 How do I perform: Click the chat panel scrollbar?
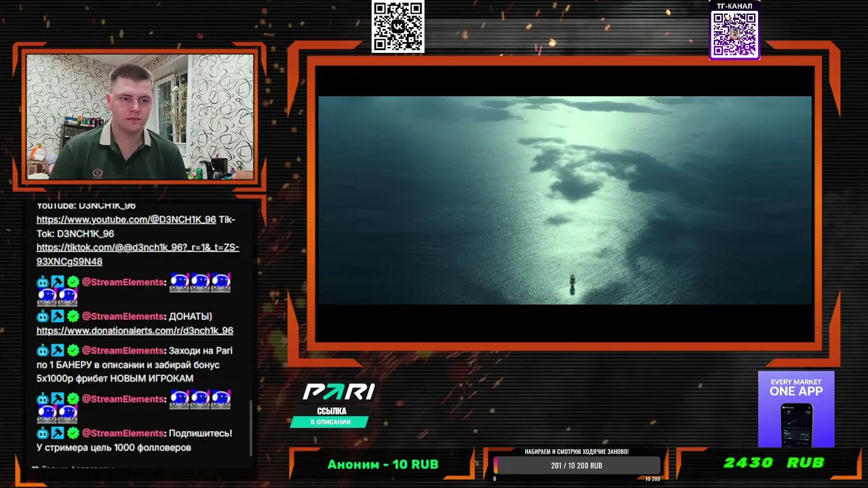(251, 428)
